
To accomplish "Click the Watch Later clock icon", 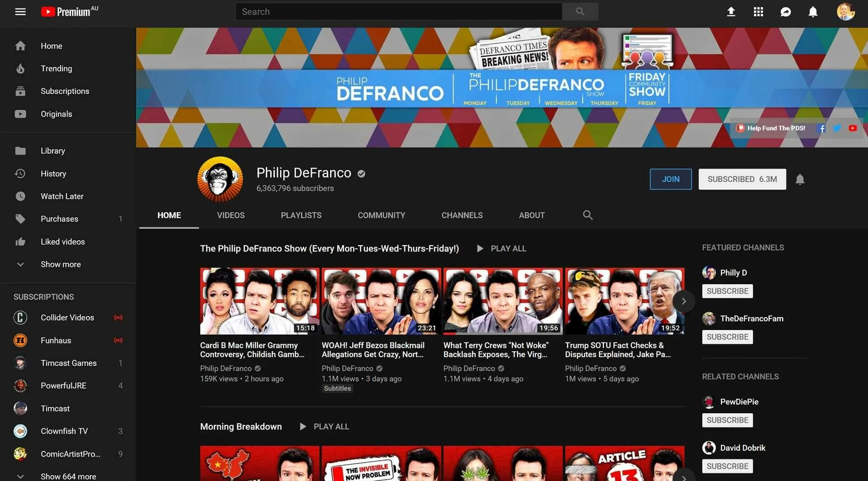I will pos(20,196).
